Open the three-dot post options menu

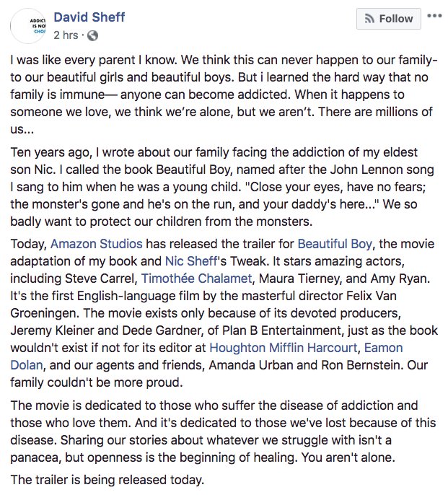pyautogui.click(x=434, y=16)
